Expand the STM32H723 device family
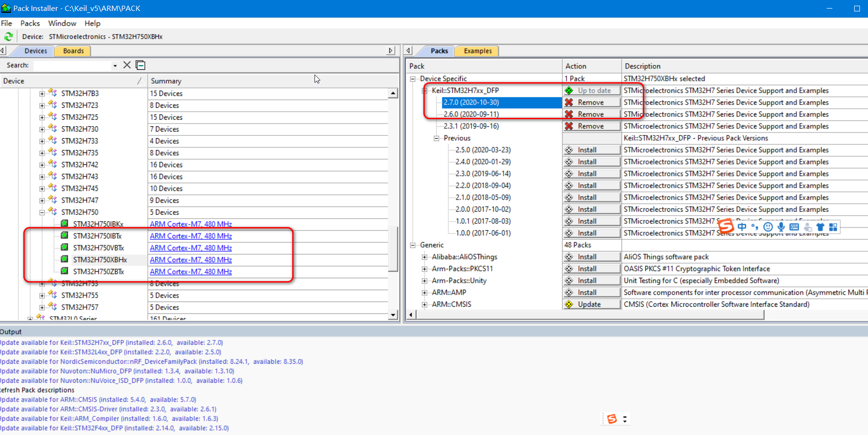The height and width of the screenshot is (435, 868). point(42,105)
